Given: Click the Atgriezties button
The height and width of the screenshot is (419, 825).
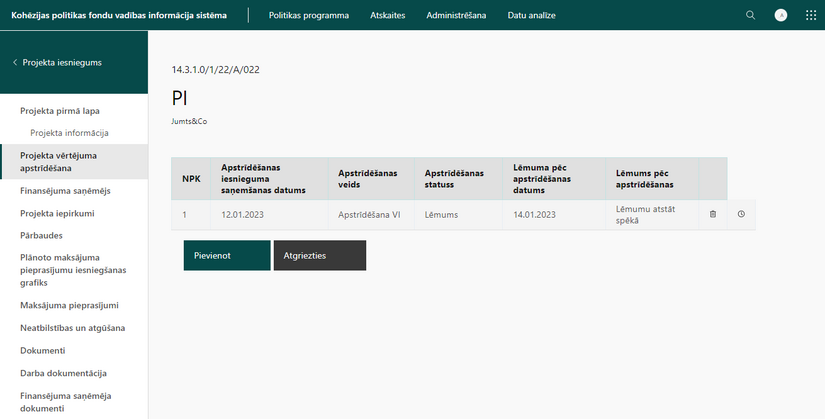Looking at the screenshot, I should point(320,255).
